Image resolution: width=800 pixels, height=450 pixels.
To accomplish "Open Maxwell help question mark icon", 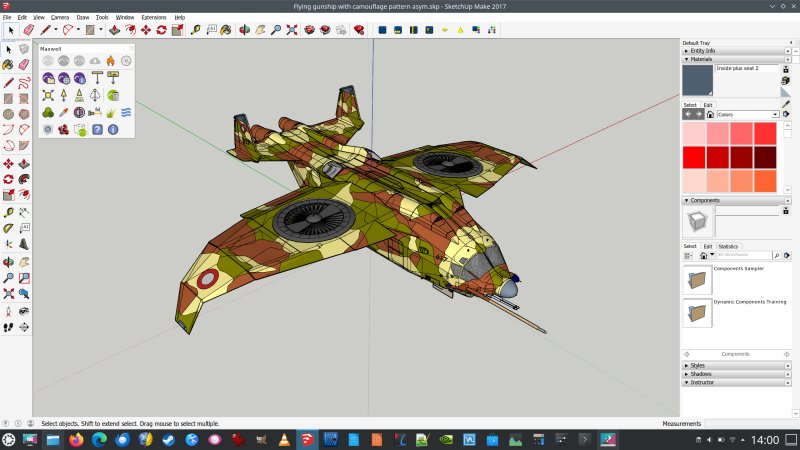I will pyautogui.click(x=97, y=129).
